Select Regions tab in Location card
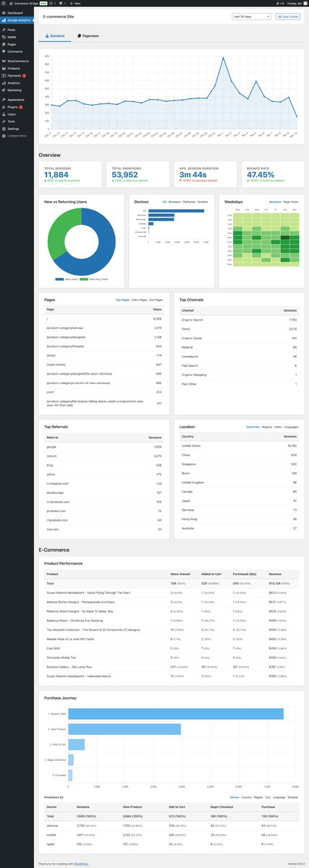This screenshot has height=868, width=309. [267, 427]
